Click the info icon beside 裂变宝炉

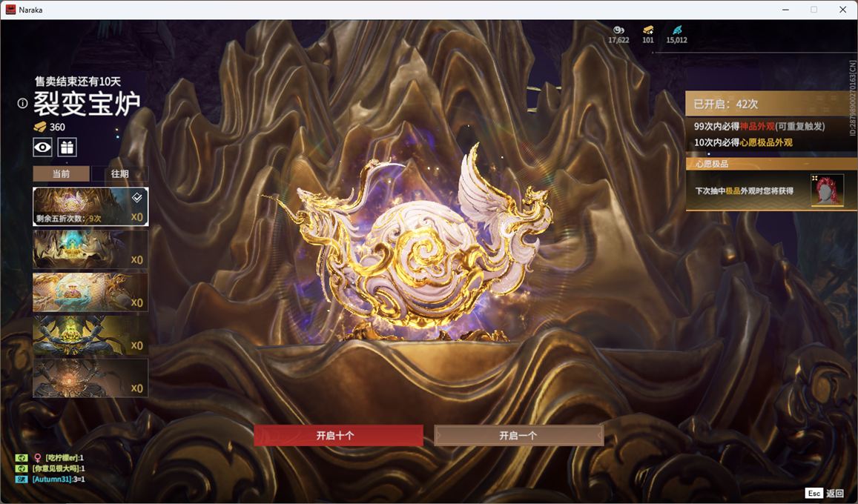point(22,103)
